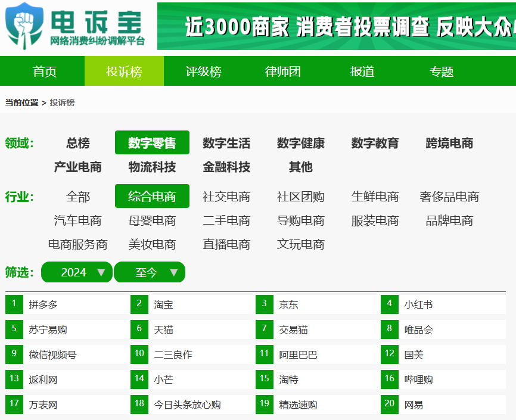
Task: Open rank 15 淘特 entry
Action: tap(318, 379)
